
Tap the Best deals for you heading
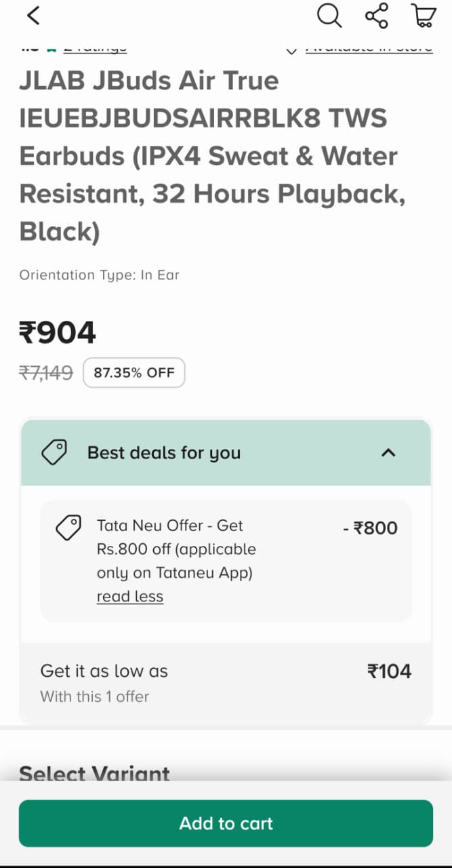pos(164,453)
